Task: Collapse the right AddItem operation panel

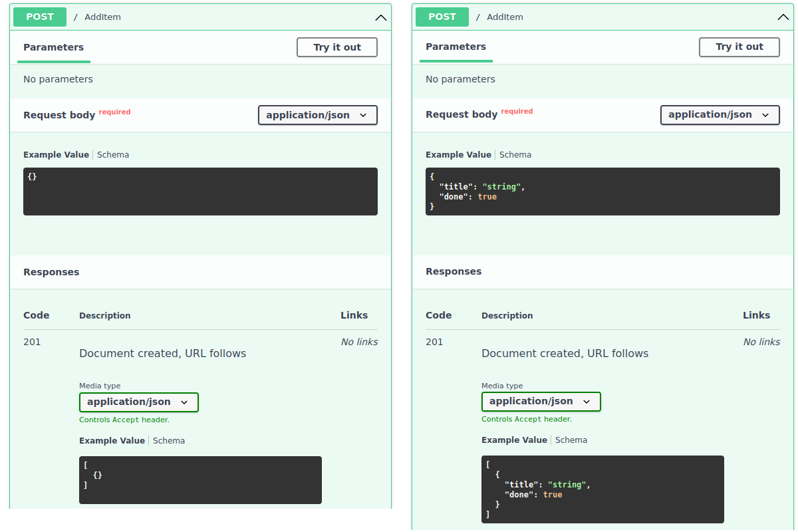Action: [783, 17]
